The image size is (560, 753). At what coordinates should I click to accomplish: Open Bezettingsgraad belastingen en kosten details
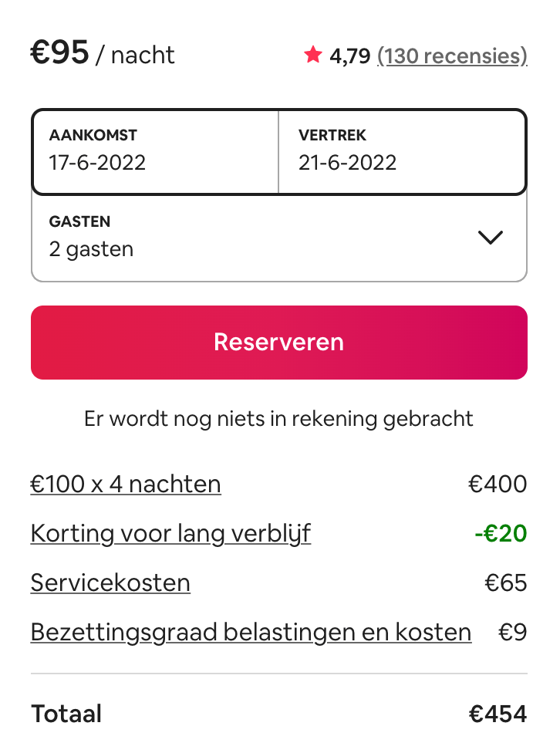[x=251, y=633]
